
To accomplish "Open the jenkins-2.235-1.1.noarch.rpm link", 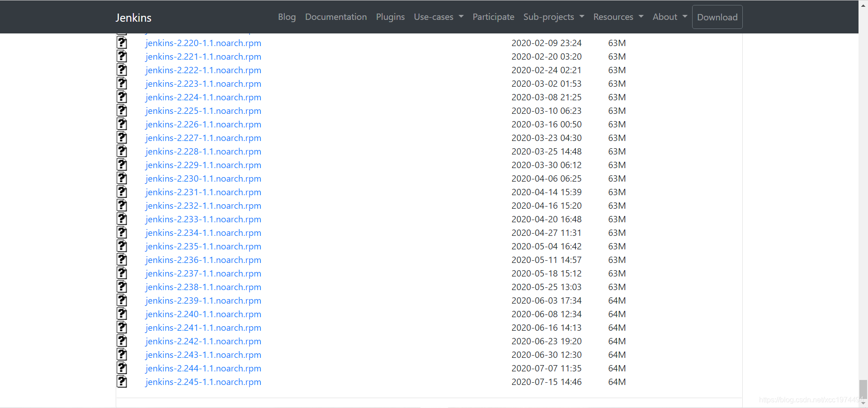I will pyautogui.click(x=203, y=246).
